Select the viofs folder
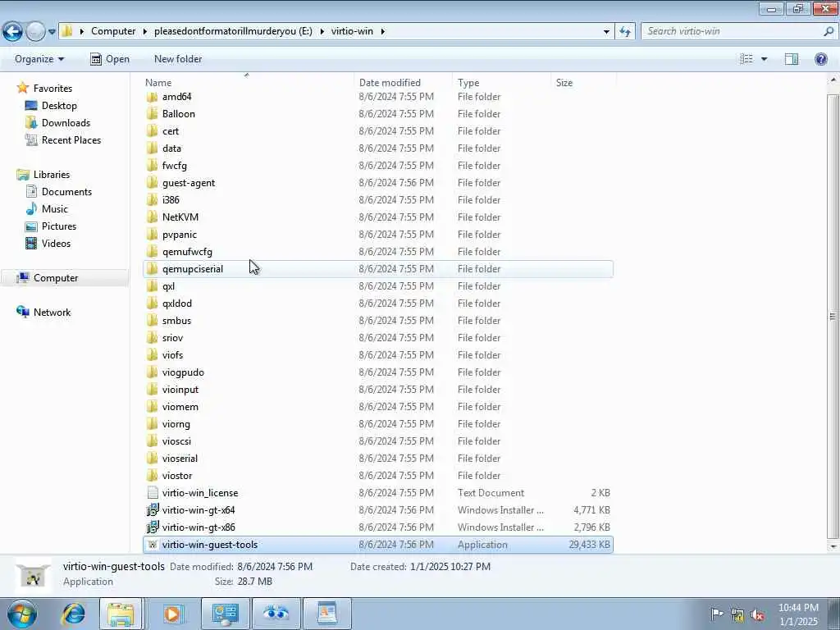Screen dimensions: 840x630 click(x=378, y=355)
